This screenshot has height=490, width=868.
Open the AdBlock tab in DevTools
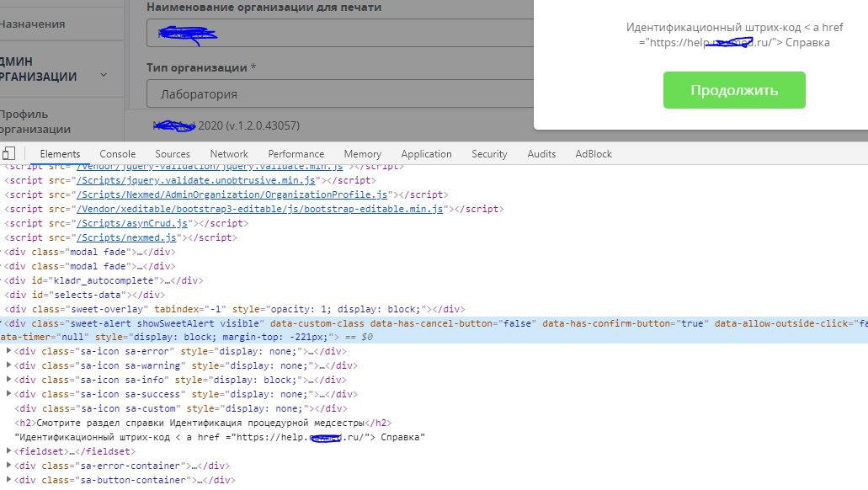tap(594, 154)
